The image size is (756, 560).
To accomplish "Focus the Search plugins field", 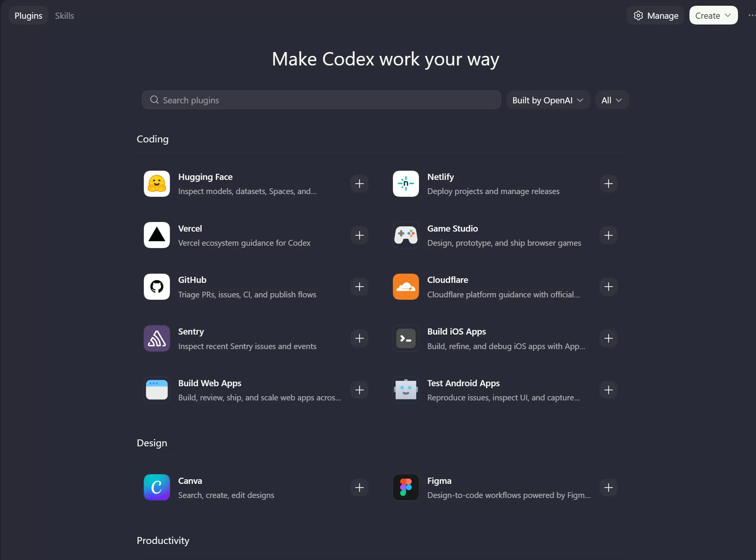I will tap(321, 100).
